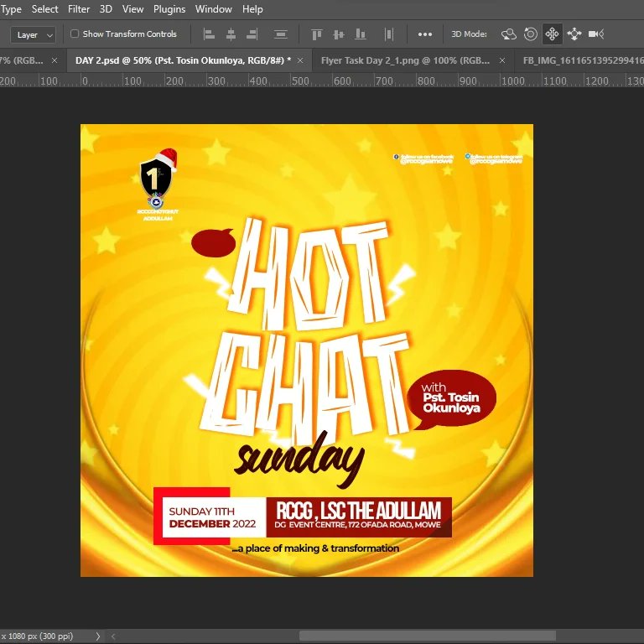
Task: Select the 3D pan camera mode
Action: (552, 34)
